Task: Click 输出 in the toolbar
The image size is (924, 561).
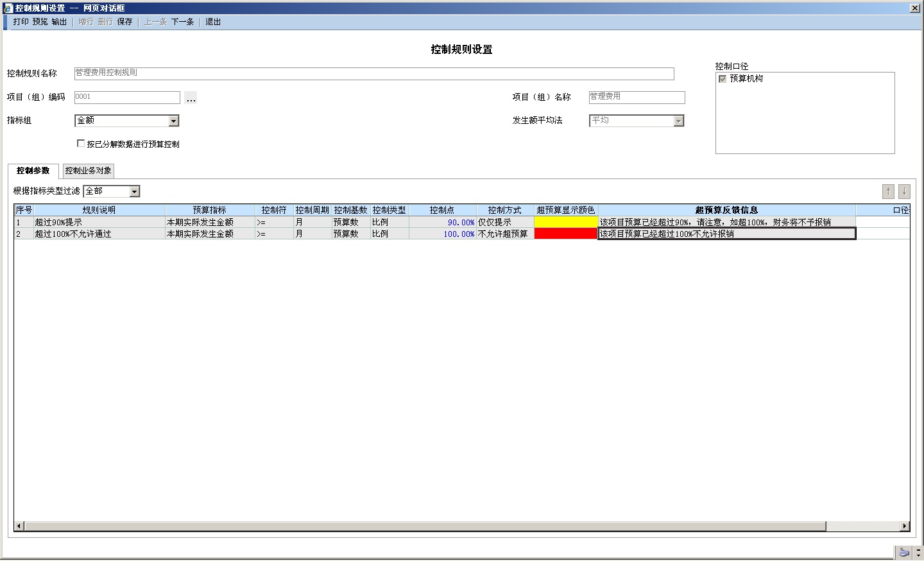Action: point(59,22)
